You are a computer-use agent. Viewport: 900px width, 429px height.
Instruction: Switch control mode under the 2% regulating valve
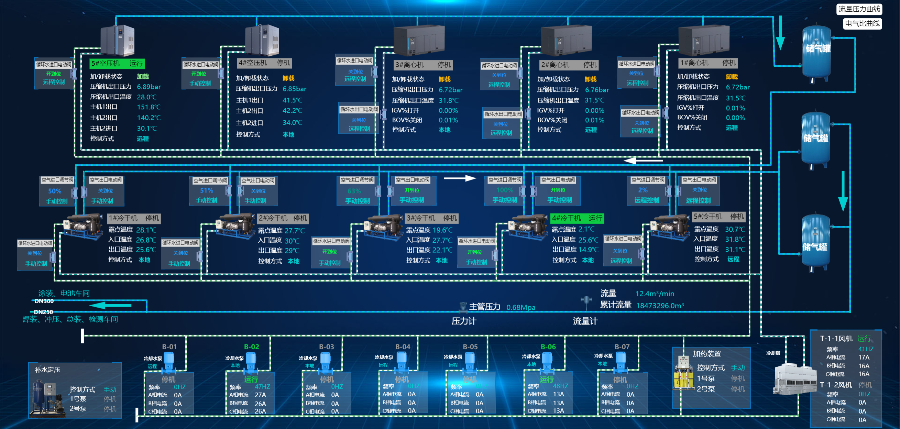point(645,200)
